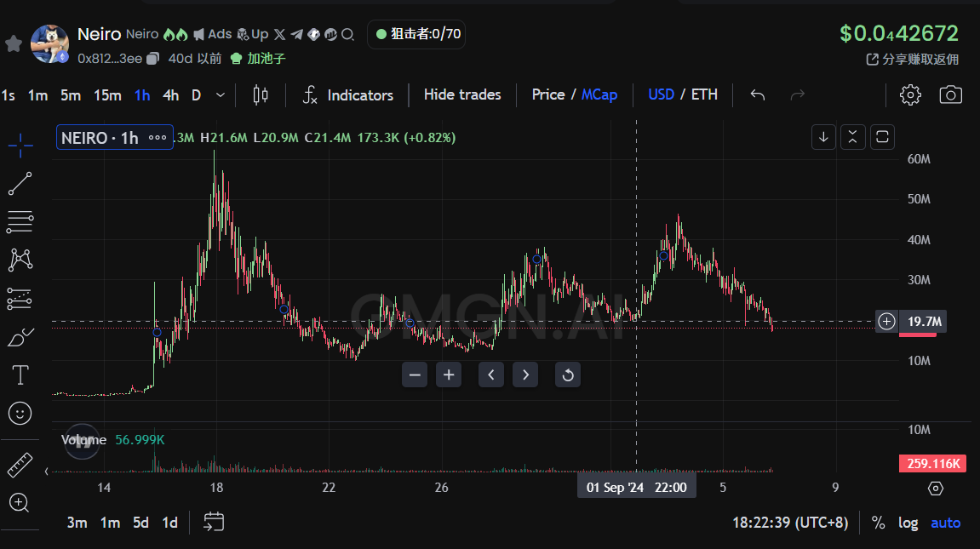Choose the 5d date range

tap(140, 523)
